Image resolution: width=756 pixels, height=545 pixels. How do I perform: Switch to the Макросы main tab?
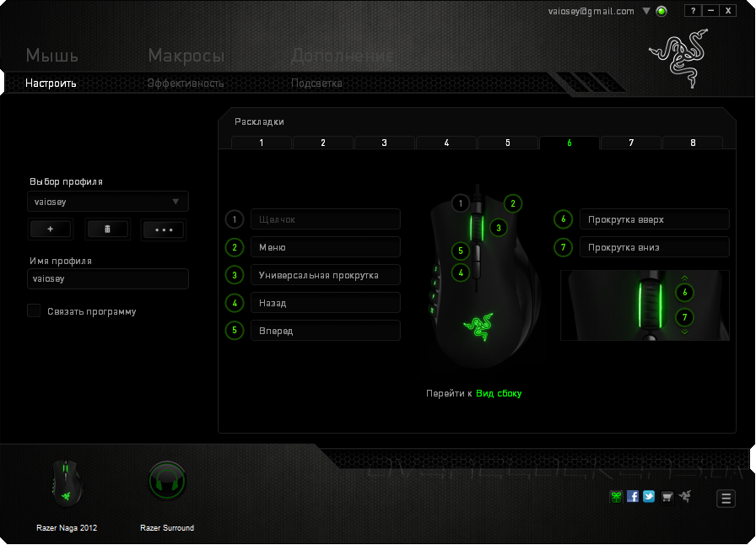[x=186, y=56]
